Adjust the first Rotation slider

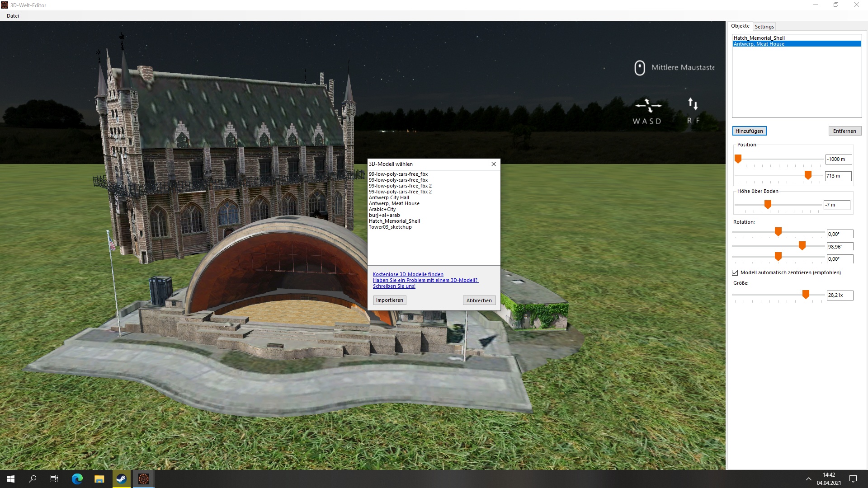778,232
